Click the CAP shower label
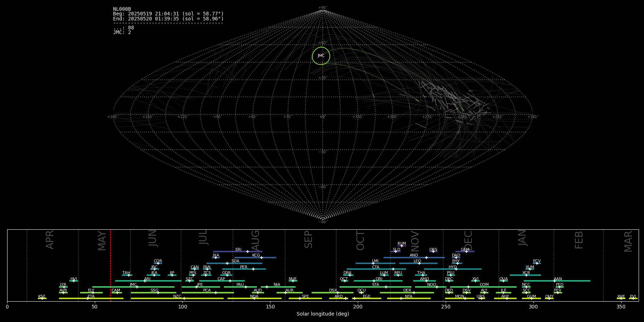Viewport: 644px width, 322px height. [x=221, y=279]
